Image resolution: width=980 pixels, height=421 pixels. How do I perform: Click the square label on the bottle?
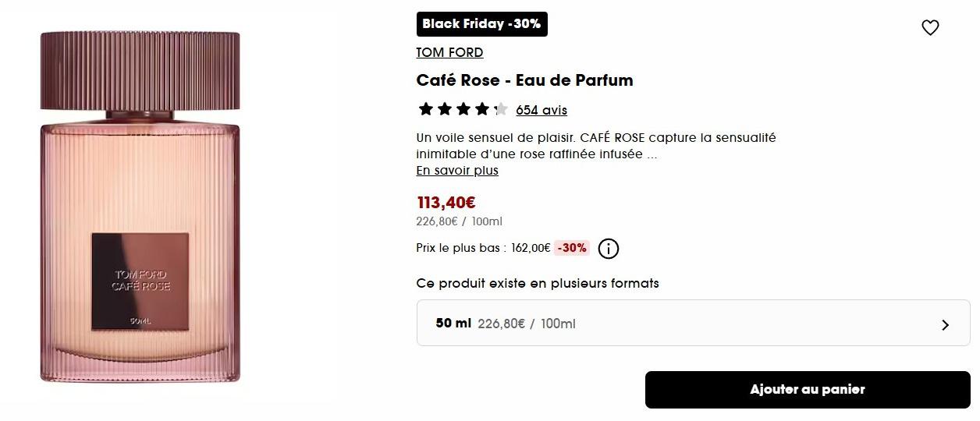[x=140, y=281]
